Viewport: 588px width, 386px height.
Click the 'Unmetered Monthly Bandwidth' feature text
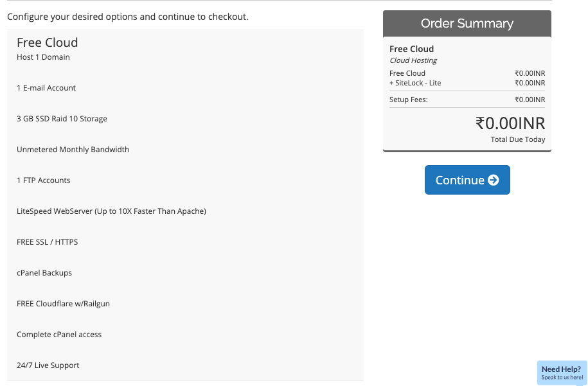click(73, 150)
